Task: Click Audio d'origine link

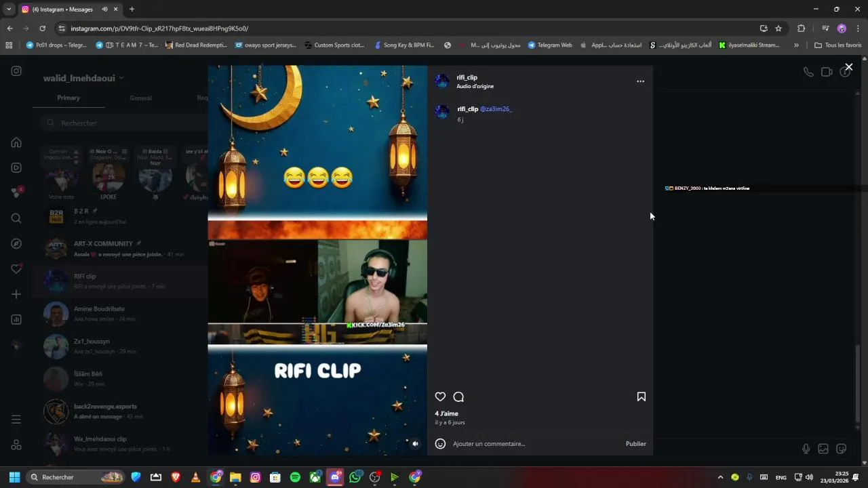Action: tap(475, 86)
